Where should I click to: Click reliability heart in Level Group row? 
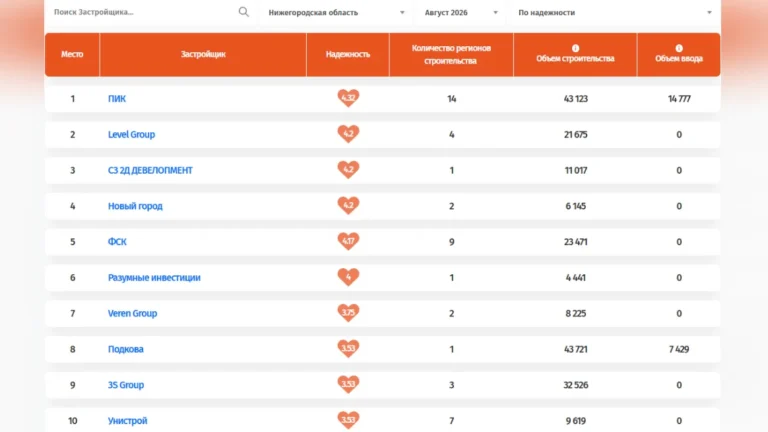[348, 134]
